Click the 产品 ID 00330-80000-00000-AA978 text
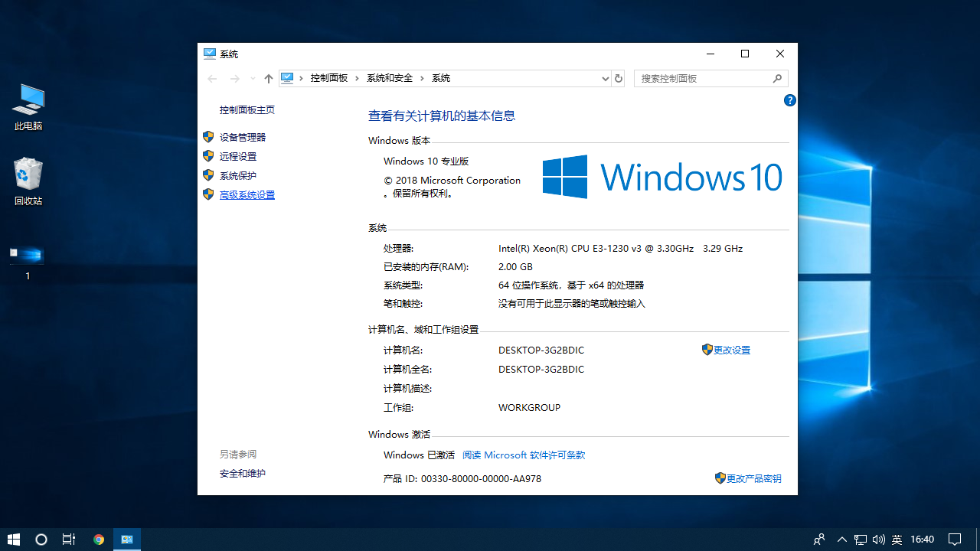This screenshot has height=551, width=980. click(462, 479)
